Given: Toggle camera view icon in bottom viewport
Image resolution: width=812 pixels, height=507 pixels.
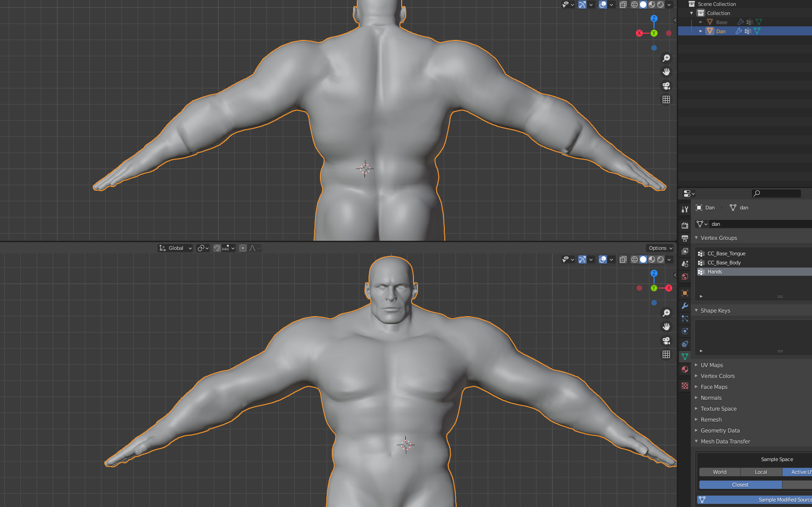Looking at the screenshot, I should (666, 341).
